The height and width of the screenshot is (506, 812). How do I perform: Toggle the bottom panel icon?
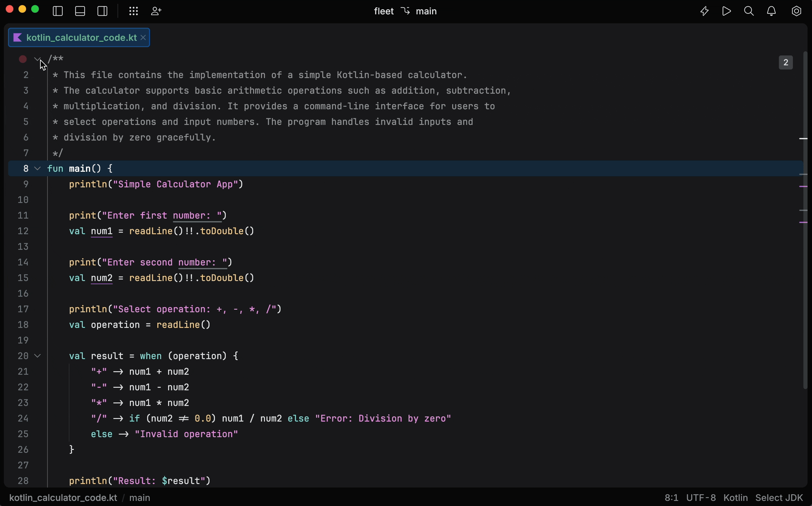coord(80,11)
